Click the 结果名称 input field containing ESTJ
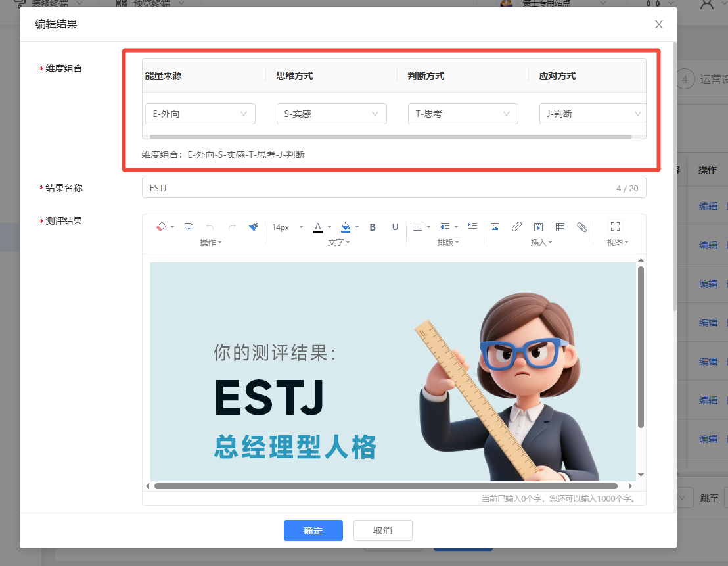Viewport: 728px width, 566px height. tap(381, 188)
